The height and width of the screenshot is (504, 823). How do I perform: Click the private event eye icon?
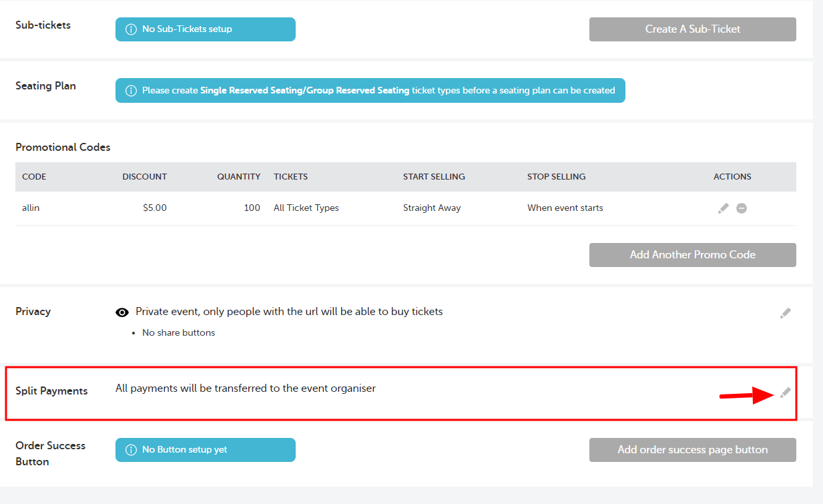[x=122, y=312]
